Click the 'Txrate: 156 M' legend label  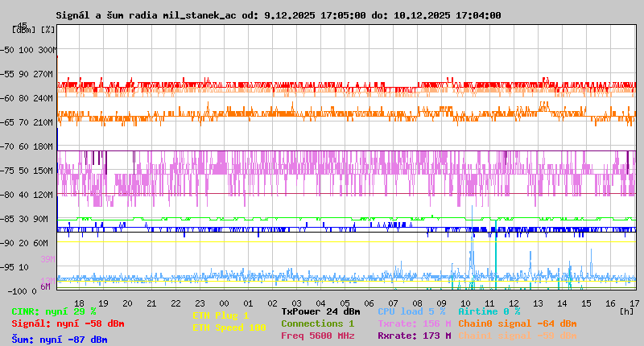pyautogui.click(x=415, y=323)
